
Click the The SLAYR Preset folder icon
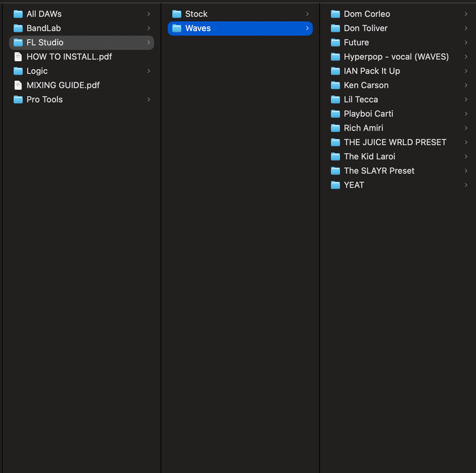(335, 171)
